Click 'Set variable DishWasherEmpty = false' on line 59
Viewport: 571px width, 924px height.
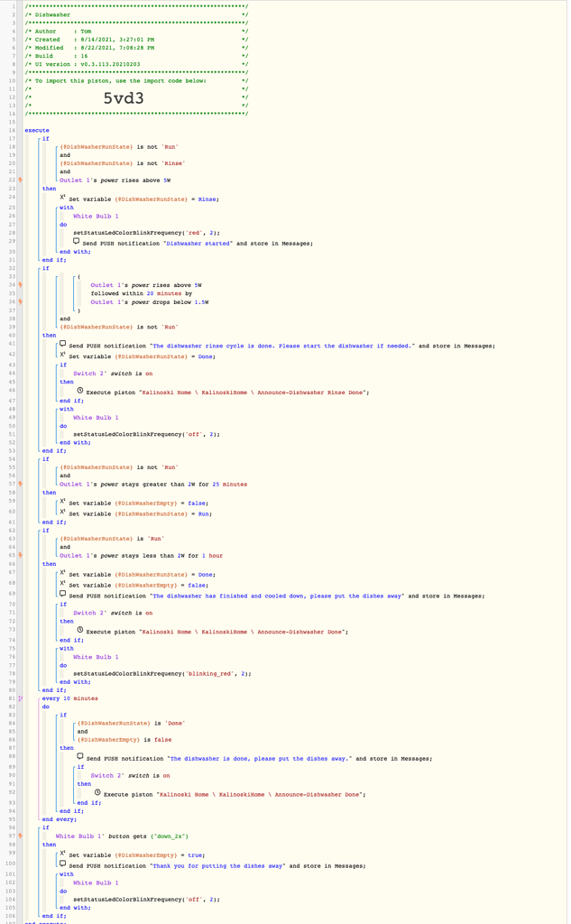click(139, 504)
